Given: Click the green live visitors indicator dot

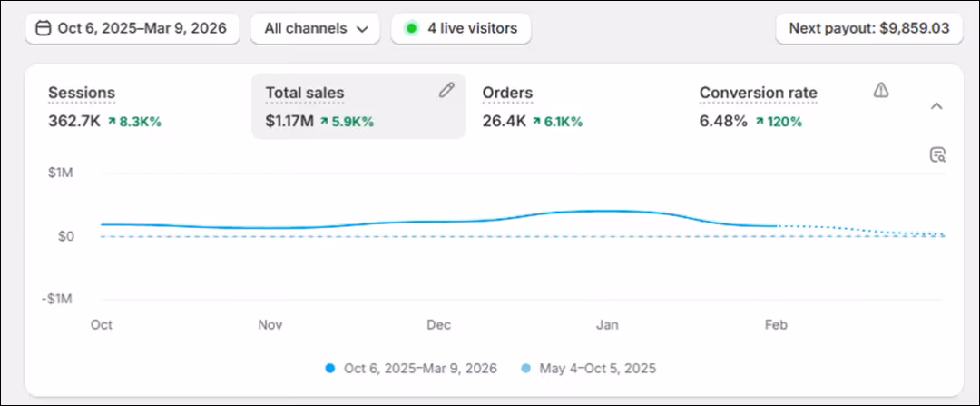Looking at the screenshot, I should tap(411, 29).
